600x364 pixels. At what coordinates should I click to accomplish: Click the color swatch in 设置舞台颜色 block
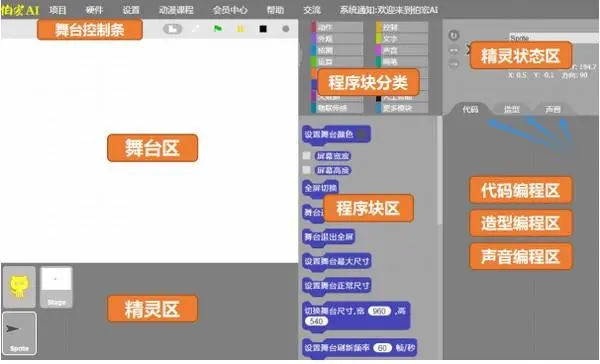point(361,134)
